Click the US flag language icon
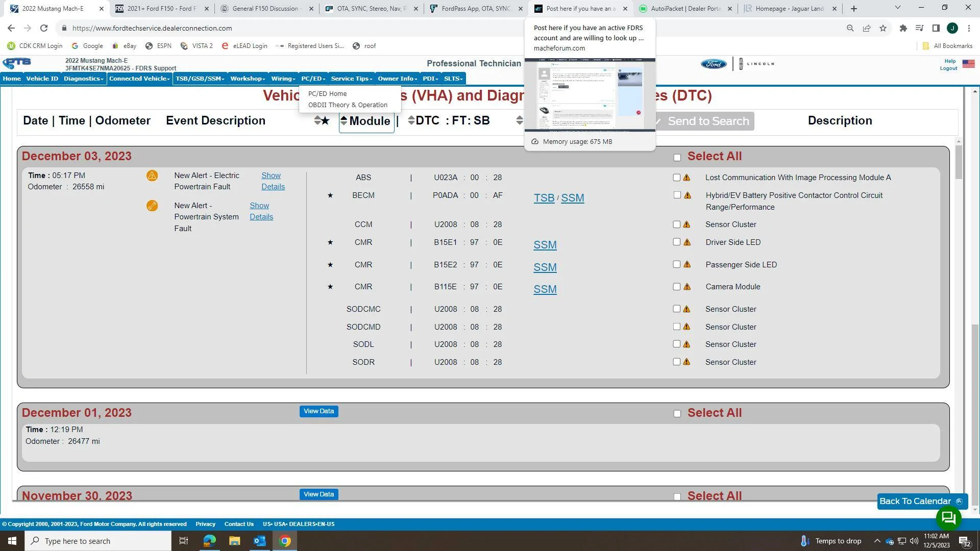 (968, 64)
